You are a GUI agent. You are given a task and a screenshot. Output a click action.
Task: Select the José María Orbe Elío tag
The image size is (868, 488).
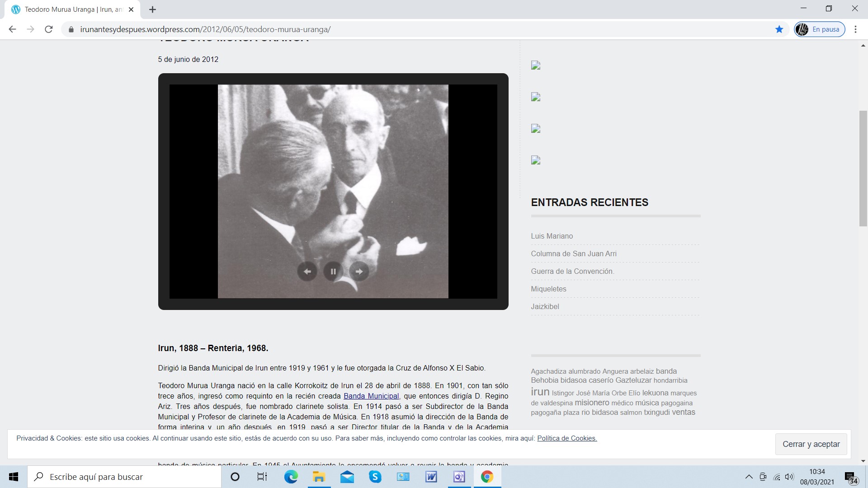point(608,393)
